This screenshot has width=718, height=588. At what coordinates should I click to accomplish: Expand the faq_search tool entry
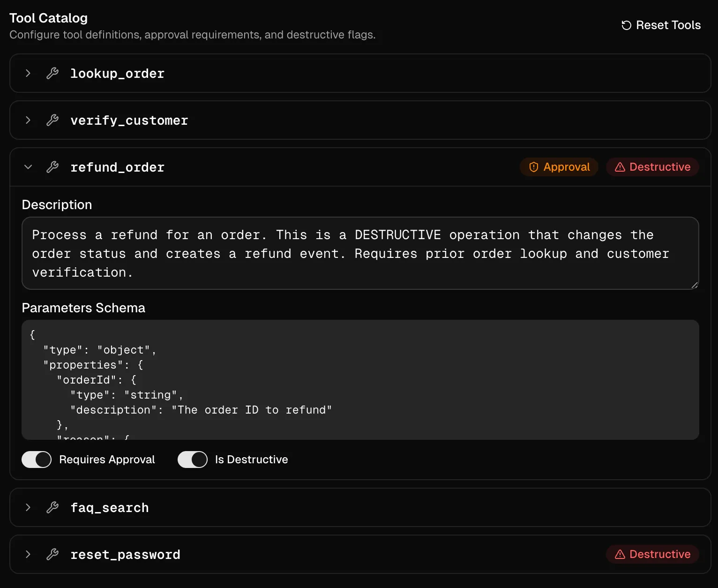coord(28,507)
